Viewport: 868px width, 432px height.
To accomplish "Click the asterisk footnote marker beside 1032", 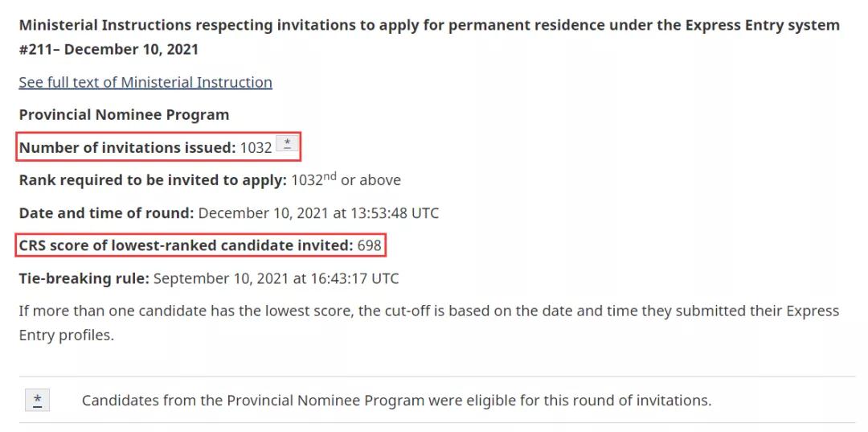I will [287, 144].
